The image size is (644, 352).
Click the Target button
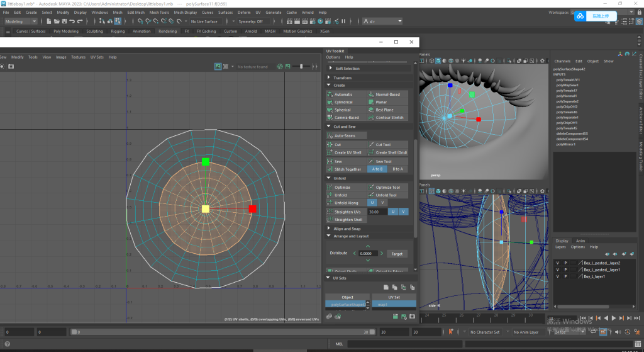coord(397,254)
